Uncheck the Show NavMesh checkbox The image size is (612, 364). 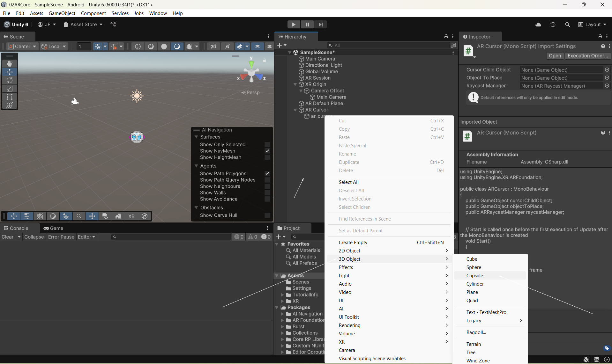267,151
